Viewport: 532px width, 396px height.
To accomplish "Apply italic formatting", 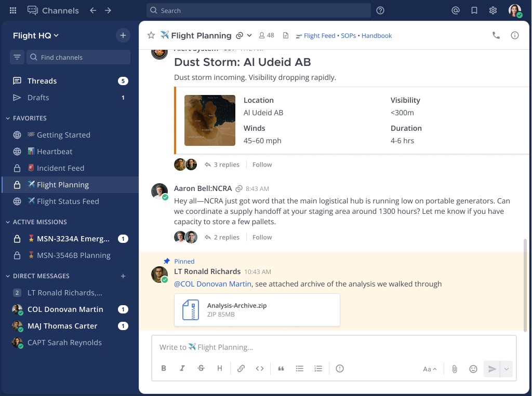I will click(182, 368).
